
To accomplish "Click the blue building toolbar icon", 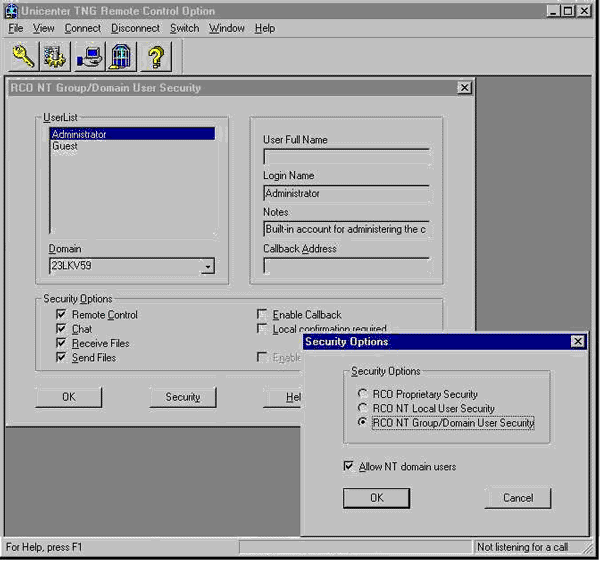I will (x=121, y=56).
